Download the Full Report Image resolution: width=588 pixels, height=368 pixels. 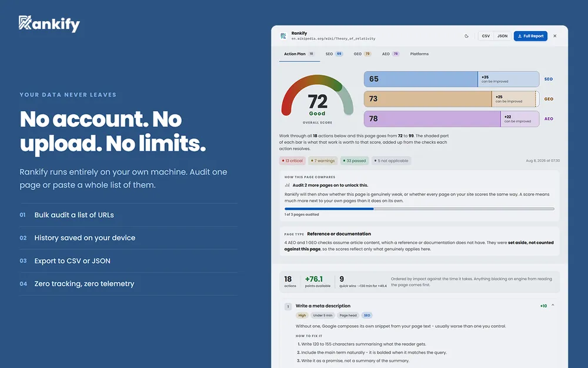[x=530, y=36]
